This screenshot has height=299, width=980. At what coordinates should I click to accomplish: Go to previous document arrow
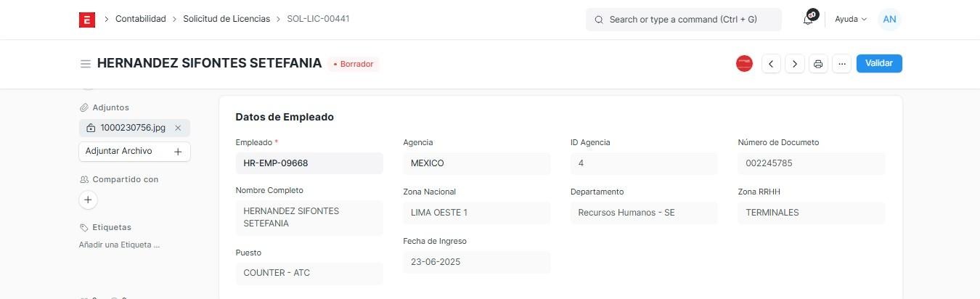771,64
